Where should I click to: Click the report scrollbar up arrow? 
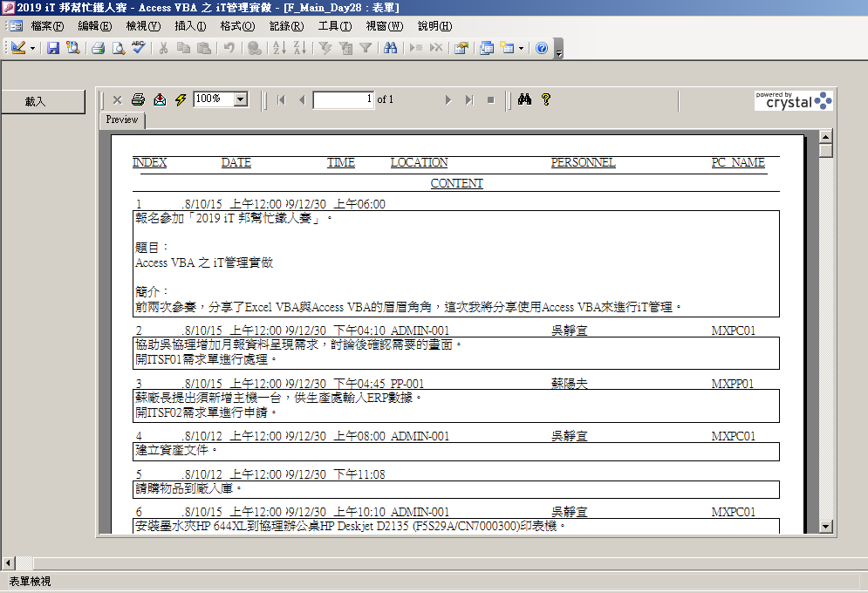click(x=825, y=137)
